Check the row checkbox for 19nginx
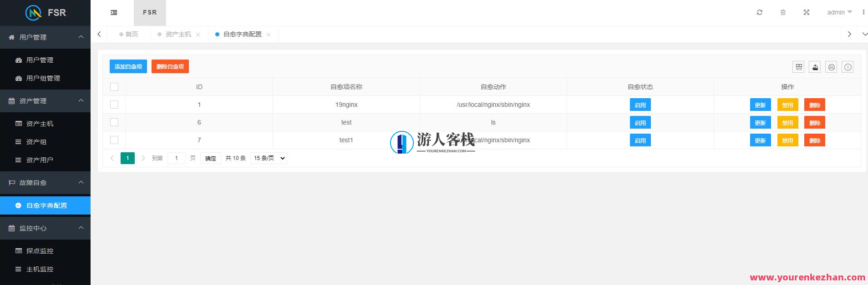This screenshot has width=868, height=285. [114, 105]
